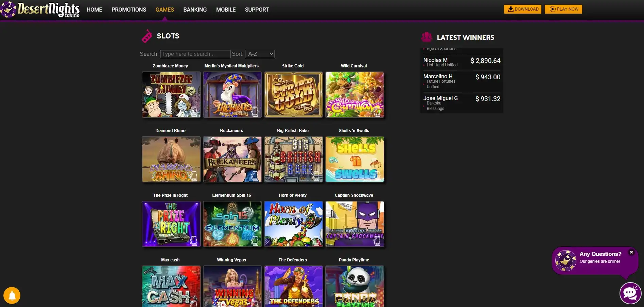This screenshot has width=644, height=307.
Task: Close the Any Questions popup
Action: [631, 252]
